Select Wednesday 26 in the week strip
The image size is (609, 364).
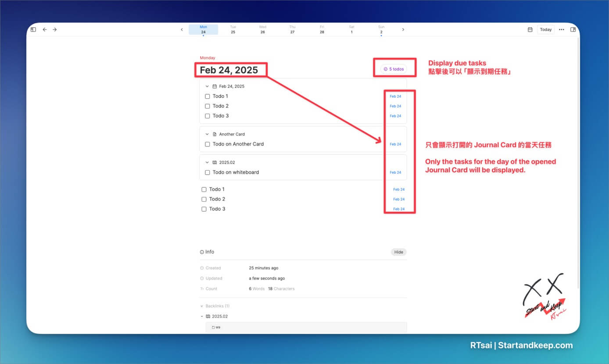pyautogui.click(x=262, y=29)
